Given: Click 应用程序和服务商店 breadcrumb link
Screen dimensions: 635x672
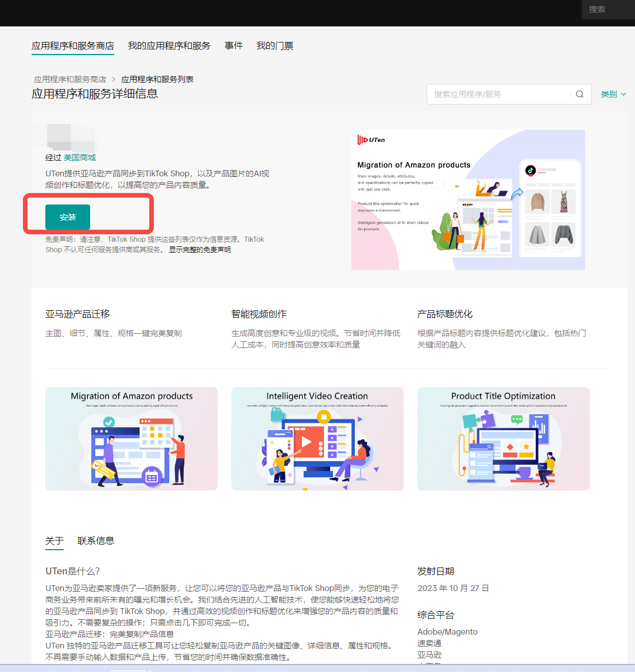Looking at the screenshot, I should click(70, 79).
